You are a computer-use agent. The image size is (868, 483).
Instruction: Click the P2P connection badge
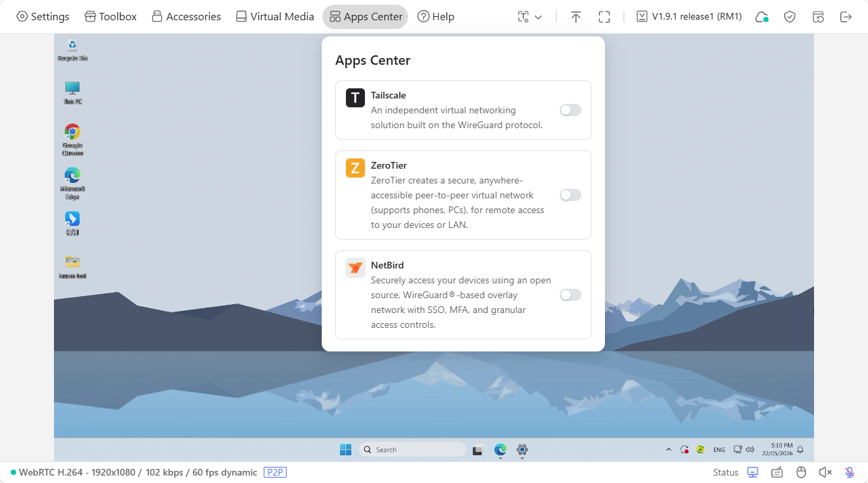point(275,472)
